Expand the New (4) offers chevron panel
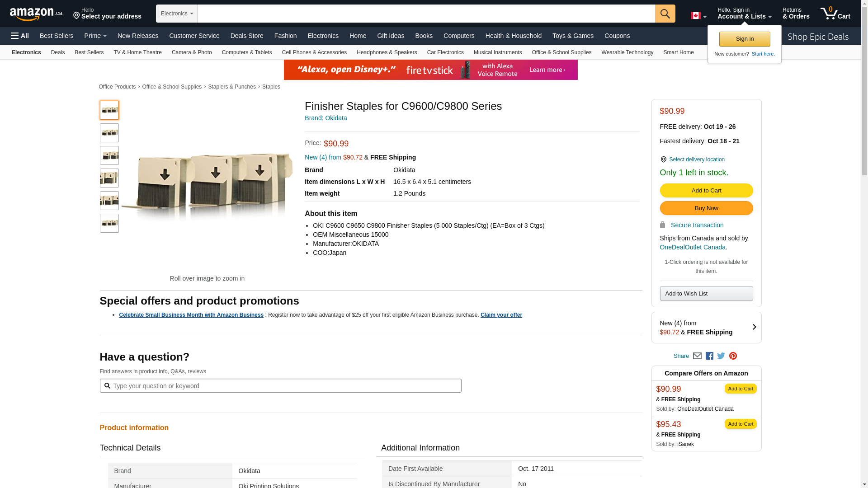The image size is (868, 488). pos(754,327)
